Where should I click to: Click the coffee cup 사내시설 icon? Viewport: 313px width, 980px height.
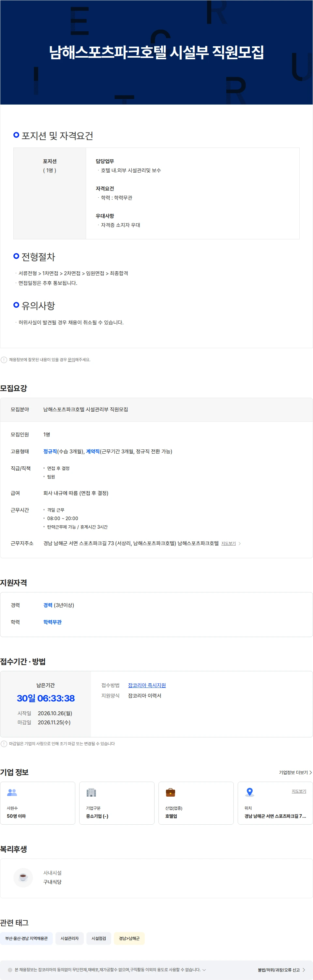coord(23,877)
